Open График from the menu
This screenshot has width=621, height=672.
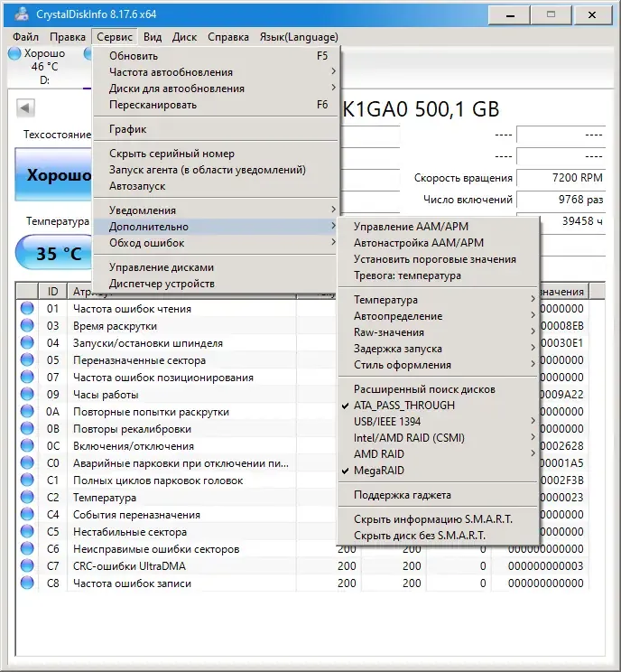pyautogui.click(x=216, y=129)
